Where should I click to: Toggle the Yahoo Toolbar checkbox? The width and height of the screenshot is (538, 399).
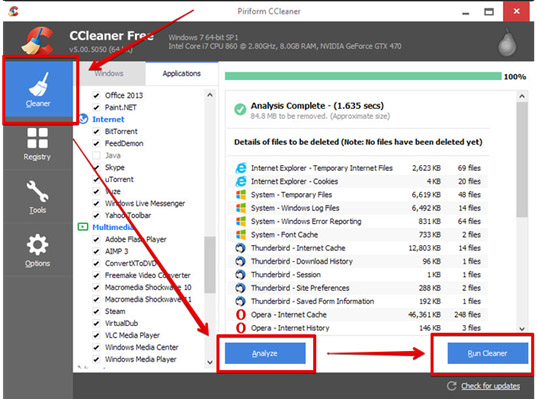(96, 215)
